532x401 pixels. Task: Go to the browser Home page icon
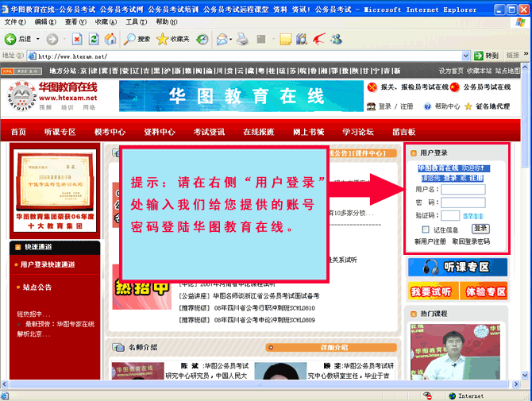point(110,40)
